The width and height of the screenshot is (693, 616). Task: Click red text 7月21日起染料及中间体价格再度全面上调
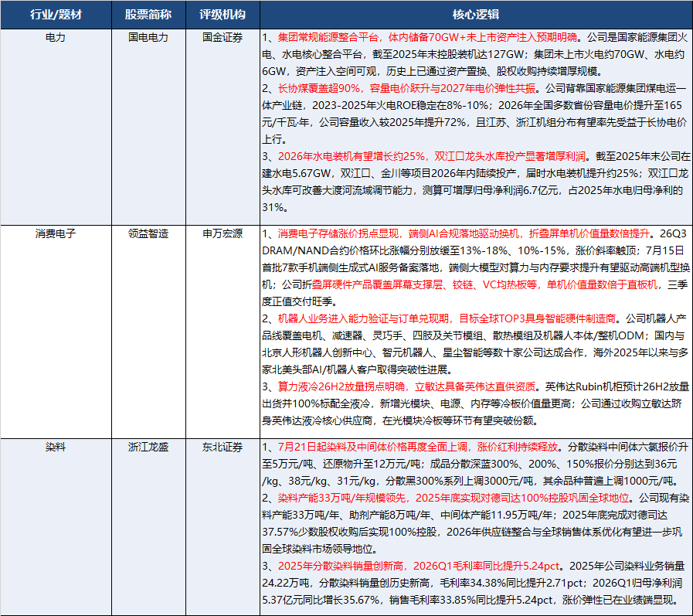click(x=372, y=447)
